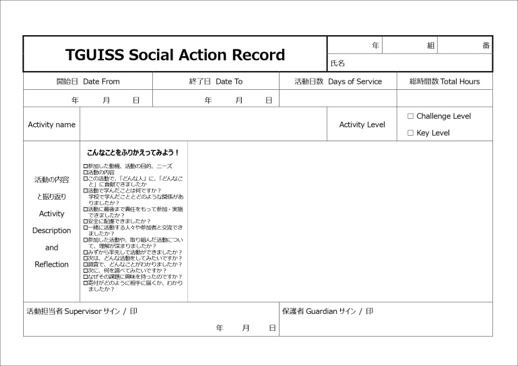Click the こんなことをふりかえってみよう heading

coord(133,153)
